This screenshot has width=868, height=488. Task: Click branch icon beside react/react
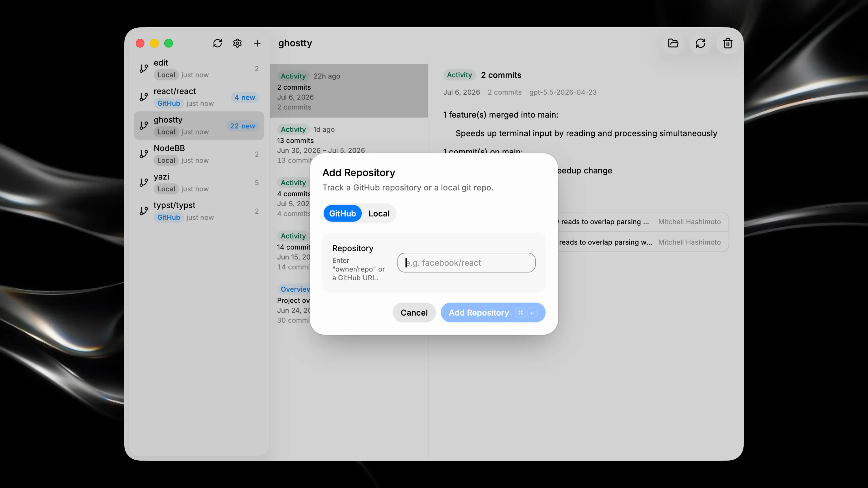pyautogui.click(x=144, y=97)
